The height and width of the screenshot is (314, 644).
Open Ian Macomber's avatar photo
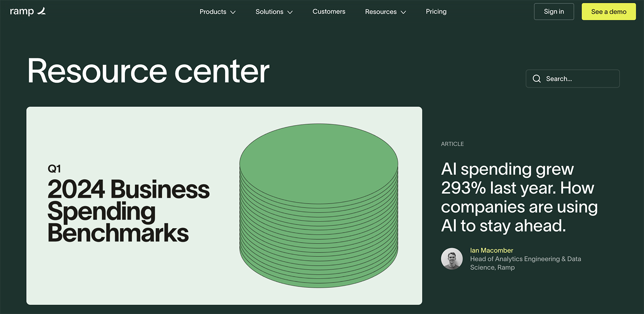tap(452, 259)
